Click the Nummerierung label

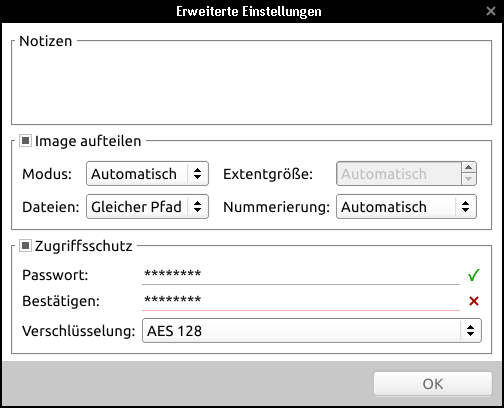tap(276, 207)
